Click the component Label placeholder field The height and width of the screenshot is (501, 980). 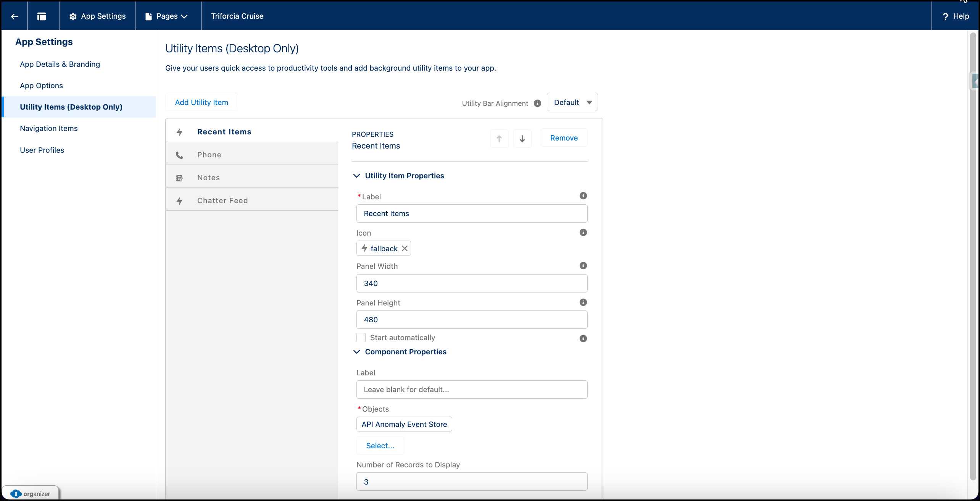point(472,389)
